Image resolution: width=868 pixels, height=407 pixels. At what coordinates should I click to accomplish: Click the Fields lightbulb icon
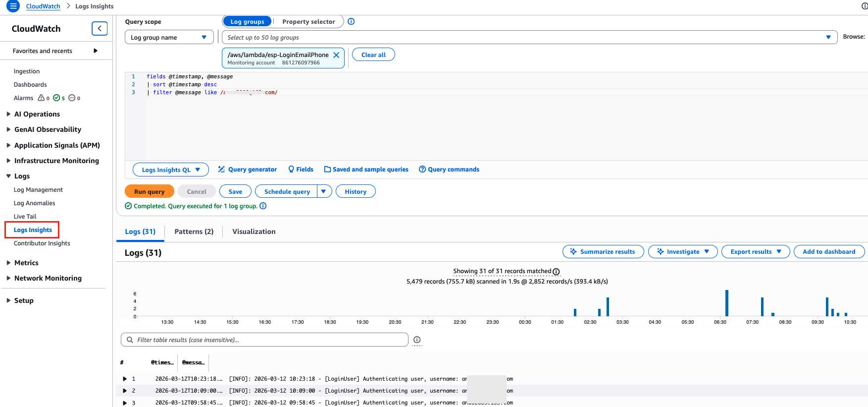click(291, 170)
